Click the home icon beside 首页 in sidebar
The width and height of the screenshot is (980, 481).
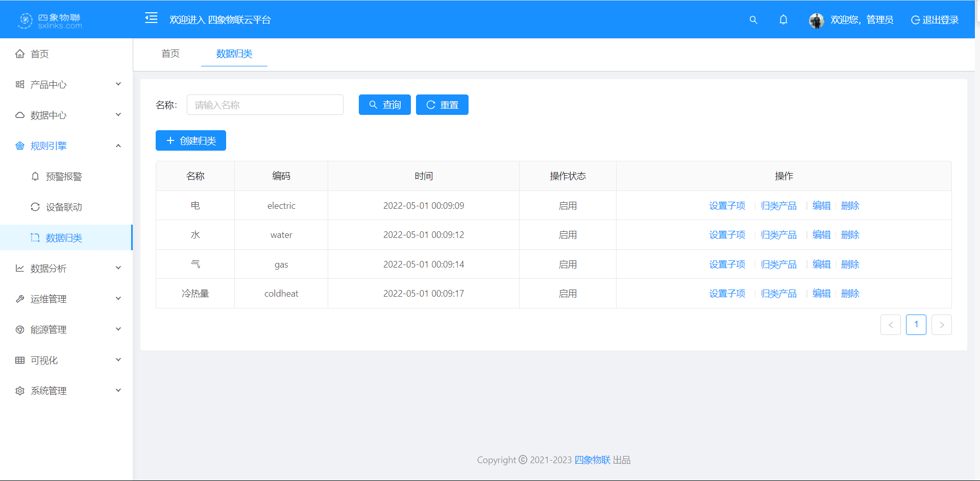[x=20, y=54]
